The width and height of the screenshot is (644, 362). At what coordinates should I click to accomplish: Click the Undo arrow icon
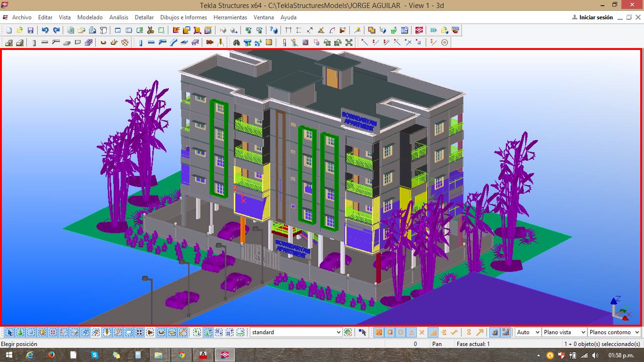click(x=45, y=30)
